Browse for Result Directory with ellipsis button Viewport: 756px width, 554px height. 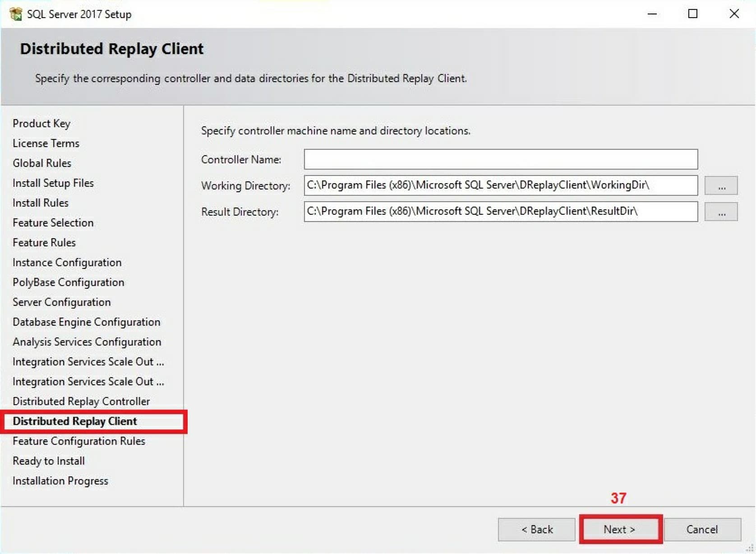pyautogui.click(x=721, y=212)
